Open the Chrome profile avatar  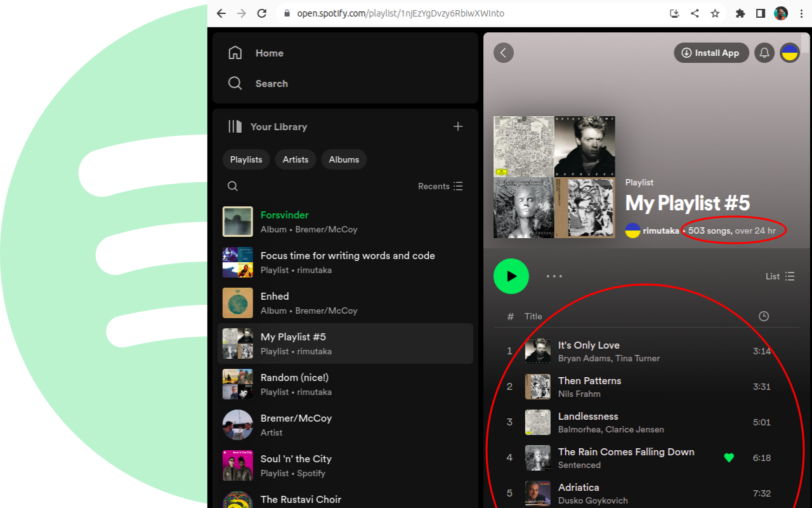click(x=781, y=13)
